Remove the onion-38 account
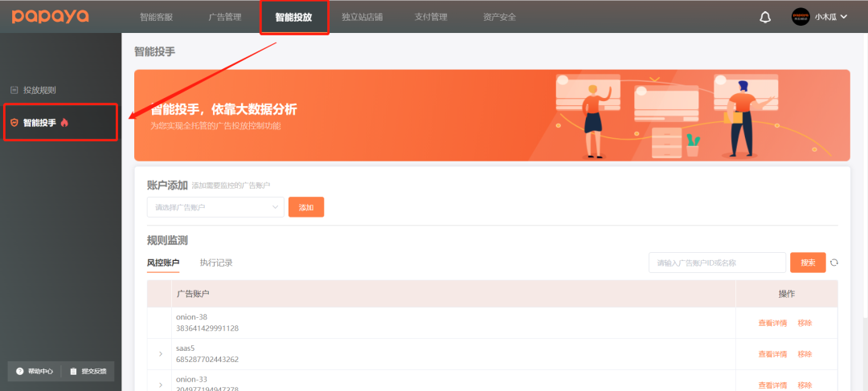Viewport: 868px width, 391px height. 805,323
